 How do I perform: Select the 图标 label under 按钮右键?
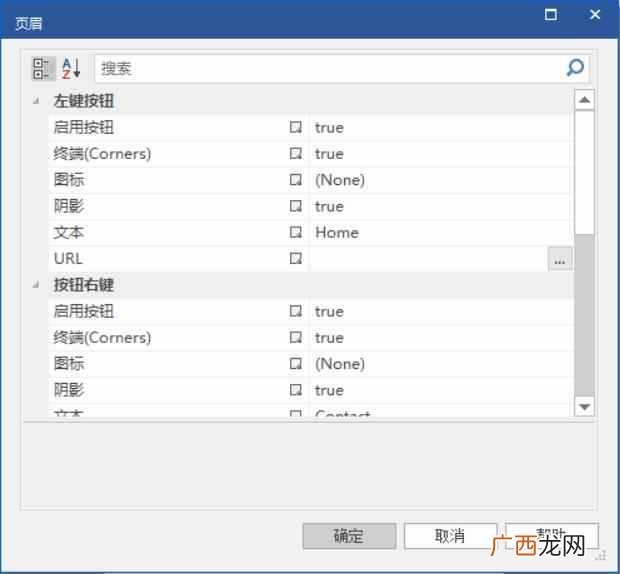(x=69, y=364)
